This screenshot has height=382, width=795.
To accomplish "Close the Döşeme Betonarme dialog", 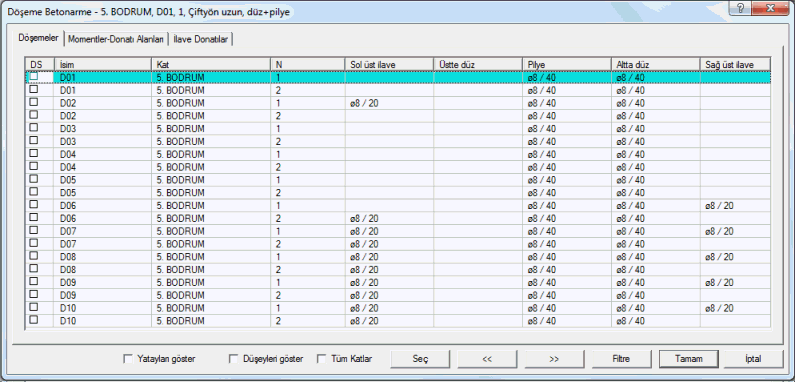I will (770, 9).
